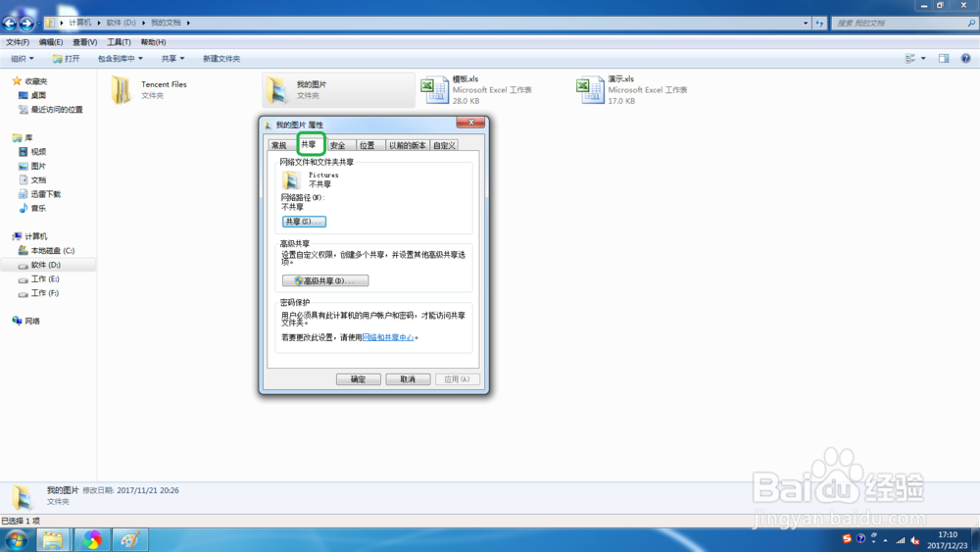Click the Forward navigation arrow
The image size is (980, 552).
[26, 24]
